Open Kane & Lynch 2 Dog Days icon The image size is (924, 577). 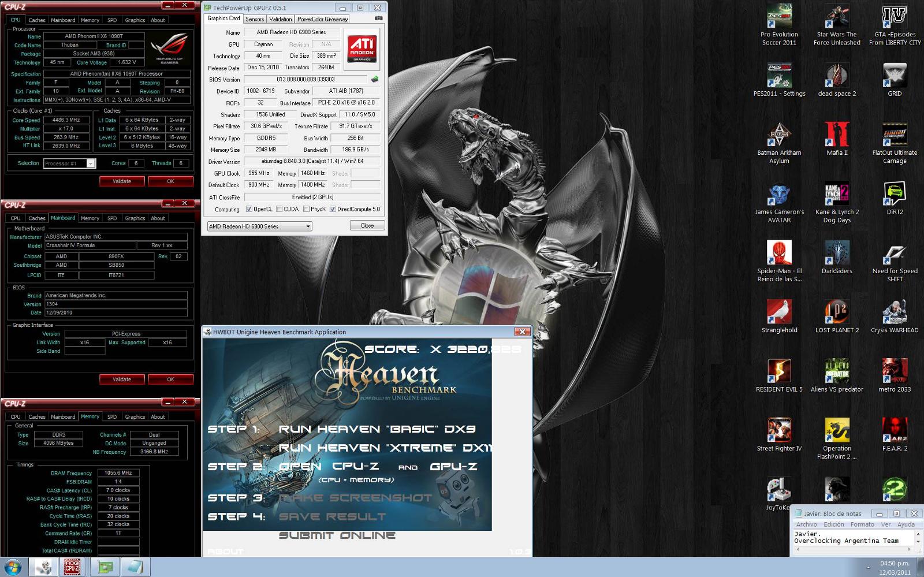click(837, 203)
